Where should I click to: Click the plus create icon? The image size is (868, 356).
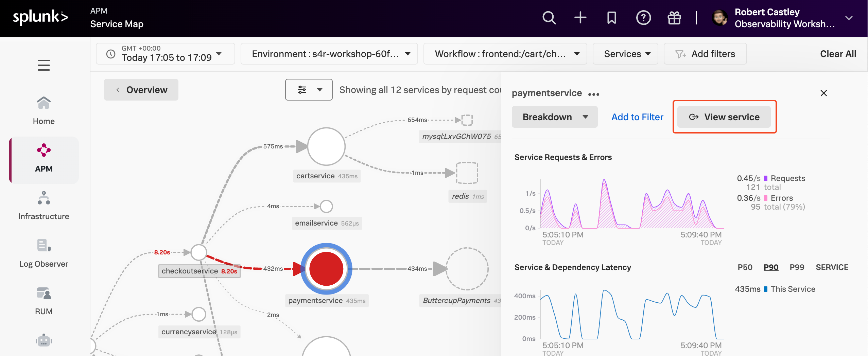click(580, 18)
